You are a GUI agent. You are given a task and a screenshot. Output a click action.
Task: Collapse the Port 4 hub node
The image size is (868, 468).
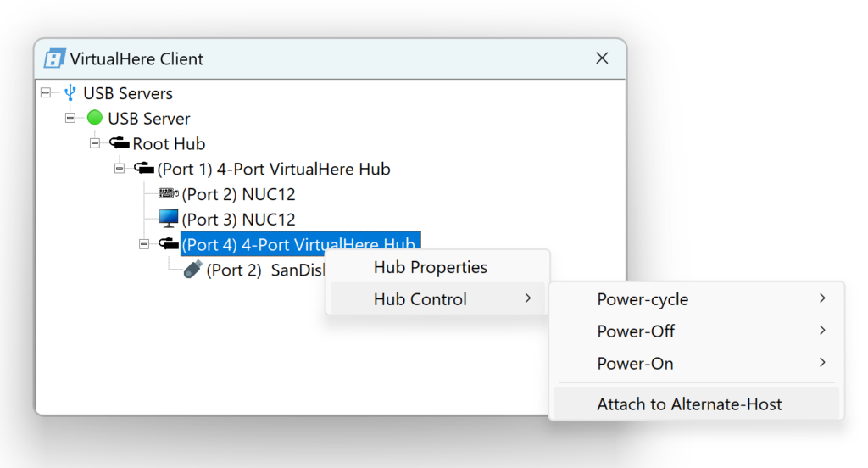coord(144,244)
